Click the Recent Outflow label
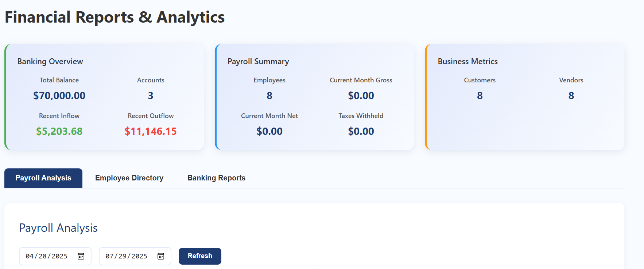 click(x=151, y=116)
